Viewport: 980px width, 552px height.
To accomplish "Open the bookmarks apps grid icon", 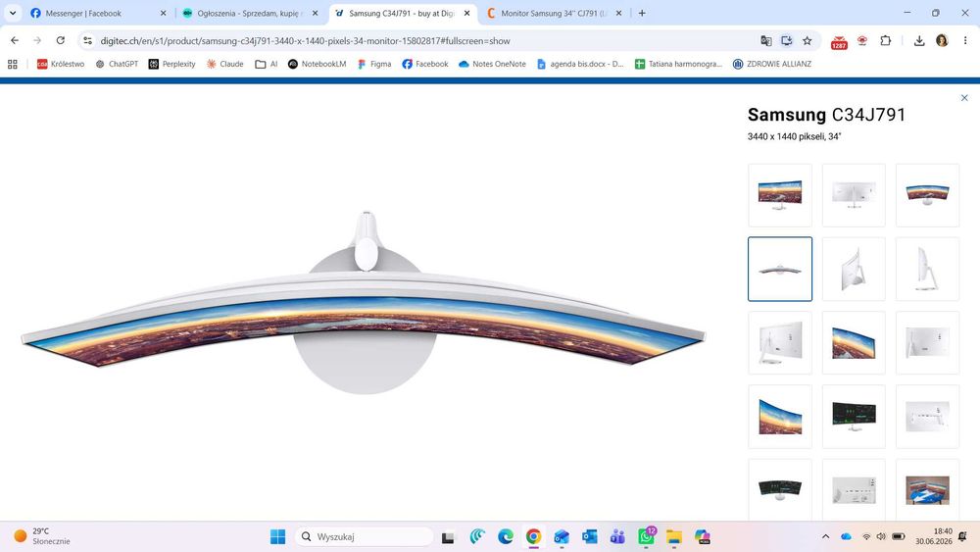I will [x=13, y=64].
